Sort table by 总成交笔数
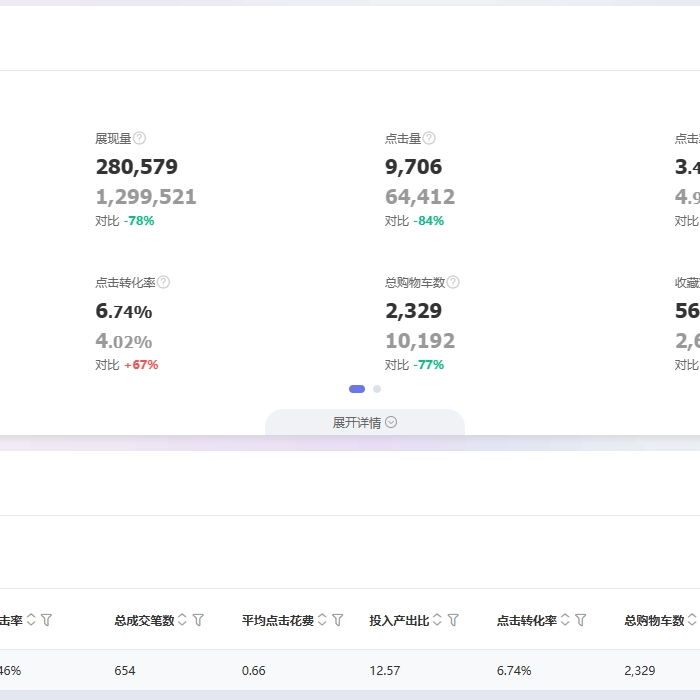 [182, 620]
